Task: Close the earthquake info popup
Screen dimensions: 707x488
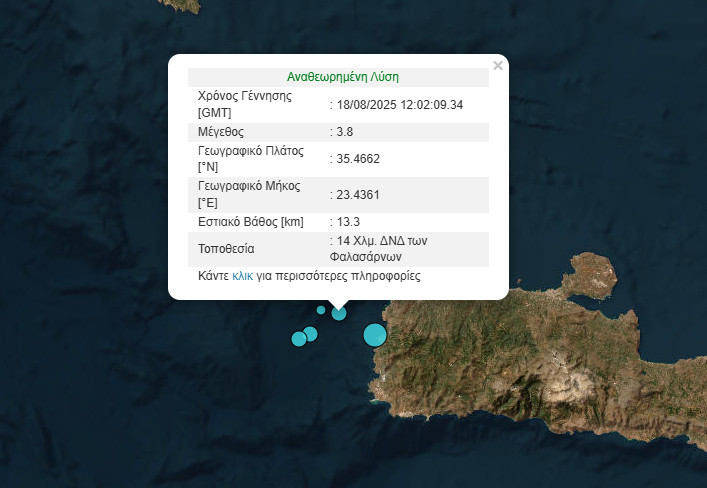Action: 498,67
